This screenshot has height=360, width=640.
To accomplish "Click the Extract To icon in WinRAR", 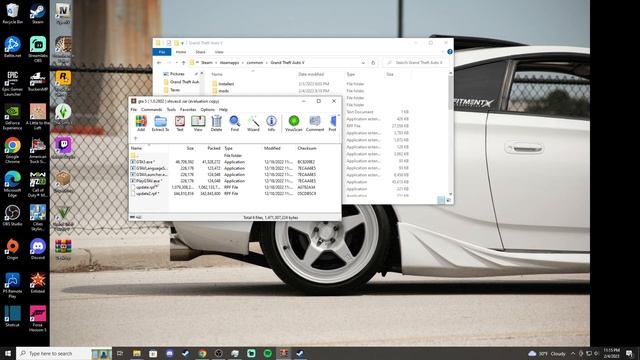I will click(x=160, y=123).
